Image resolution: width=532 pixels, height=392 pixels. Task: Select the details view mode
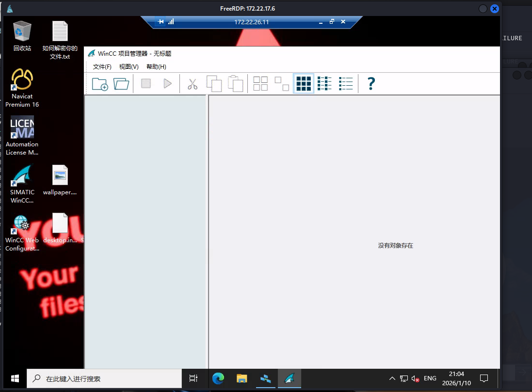pyautogui.click(x=346, y=84)
